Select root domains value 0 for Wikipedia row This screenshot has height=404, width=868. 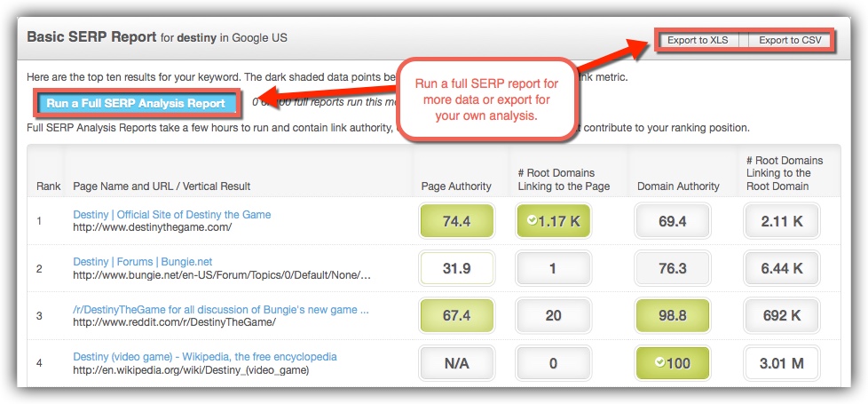(x=553, y=363)
